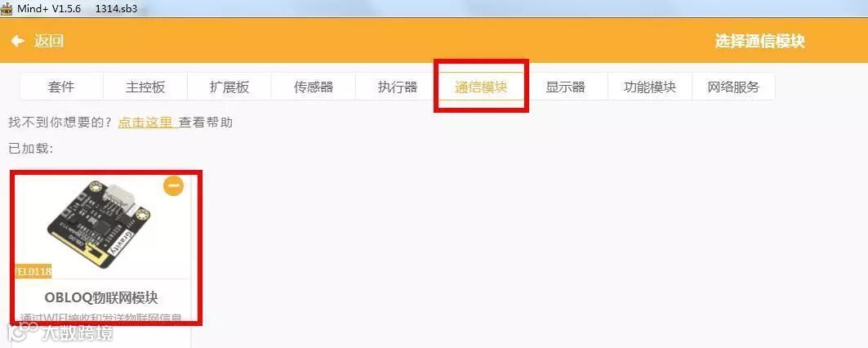The image size is (868, 348).
Task: Click the TEL0118 product tag
Action: tap(33, 271)
